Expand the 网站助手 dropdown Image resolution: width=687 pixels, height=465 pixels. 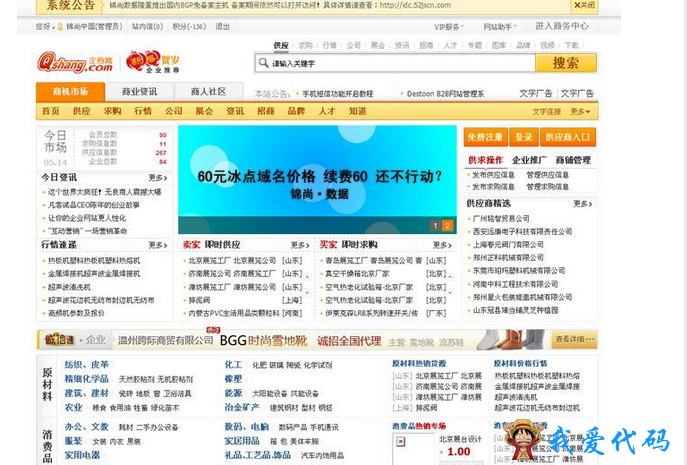click(500, 27)
